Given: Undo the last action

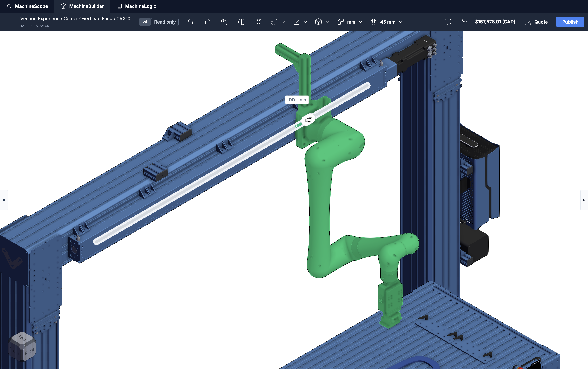Looking at the screenshot, I should tap(190, 22).
